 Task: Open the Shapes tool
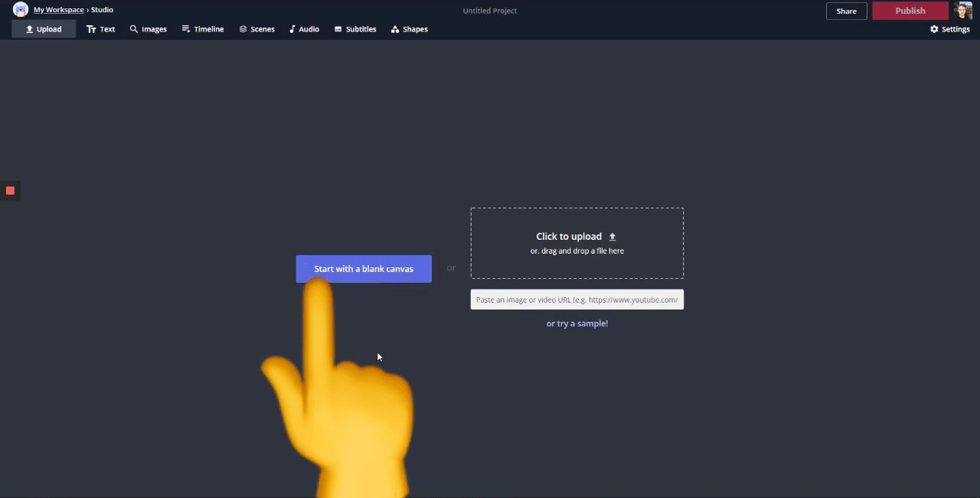pyautogui.click(x=410, y=29)
